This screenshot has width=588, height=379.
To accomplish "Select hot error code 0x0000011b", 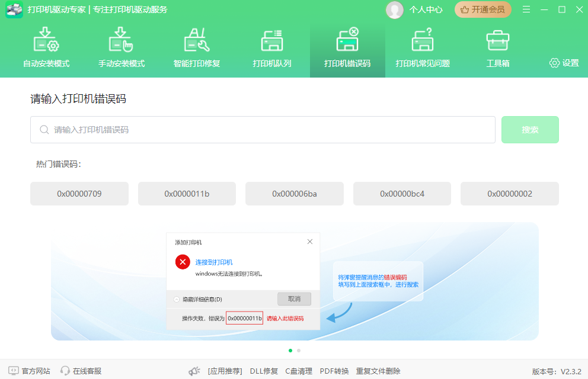I will click(x=187, y=194).
